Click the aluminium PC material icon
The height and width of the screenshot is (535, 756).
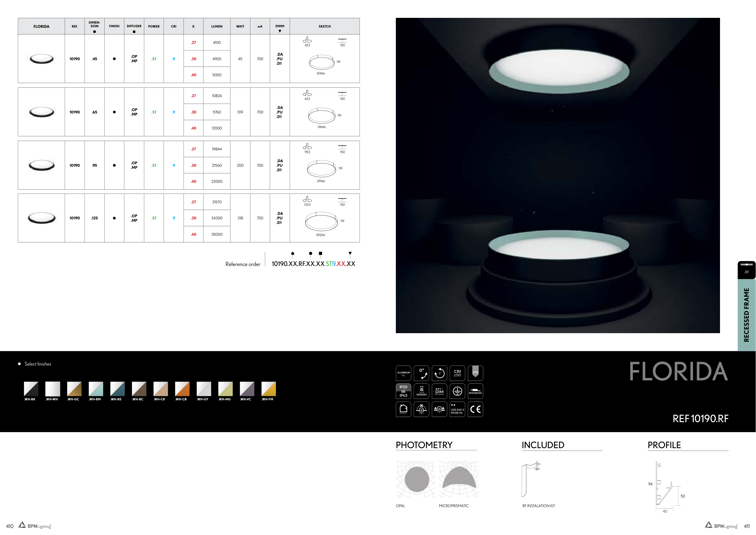tap(403, 373)
